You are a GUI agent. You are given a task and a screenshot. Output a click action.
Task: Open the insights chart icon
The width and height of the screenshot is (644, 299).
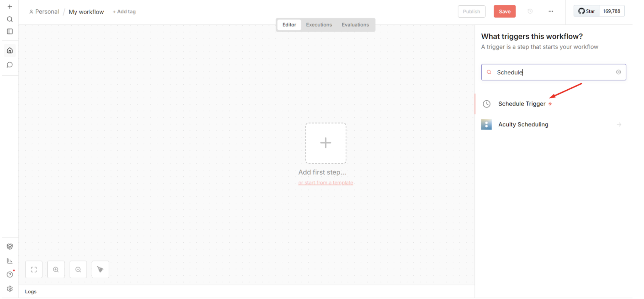10,261
